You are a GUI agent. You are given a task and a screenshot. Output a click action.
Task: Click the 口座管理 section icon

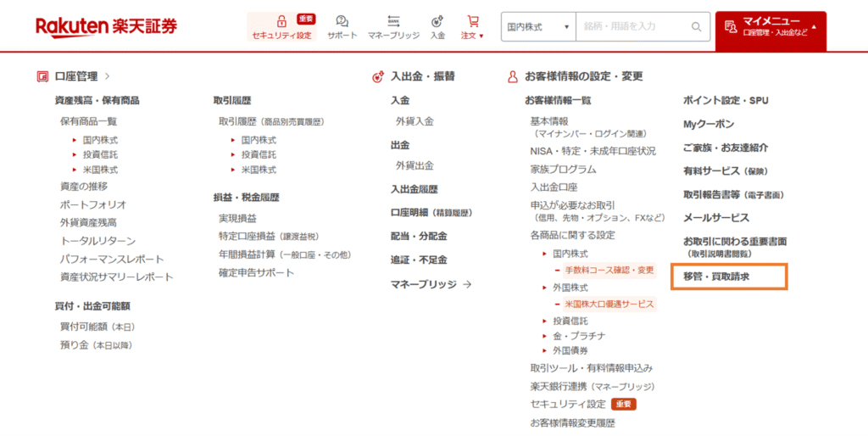point(42,76)
